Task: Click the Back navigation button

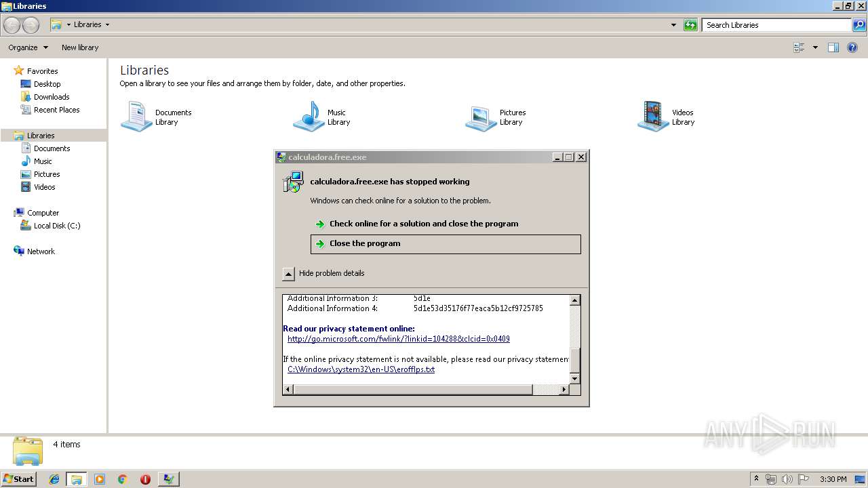Action: coord(12,25)
